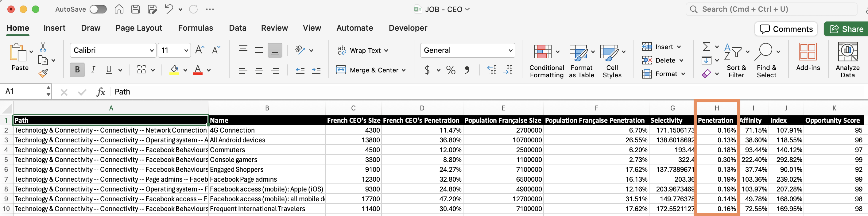
Task: Click the Home icon in title bar
Action: [119, 9]
